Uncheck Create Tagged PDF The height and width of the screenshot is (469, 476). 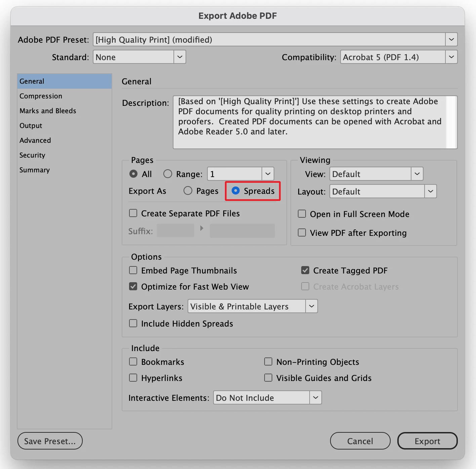pos(305,270)
